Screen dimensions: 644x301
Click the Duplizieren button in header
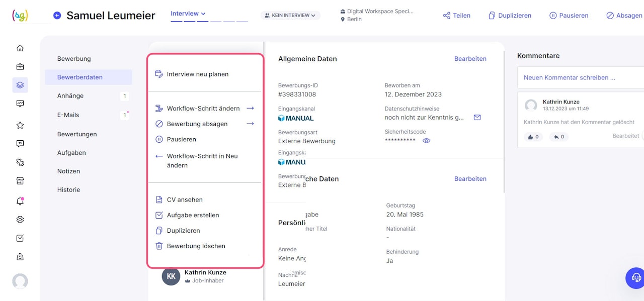(510, 16)
